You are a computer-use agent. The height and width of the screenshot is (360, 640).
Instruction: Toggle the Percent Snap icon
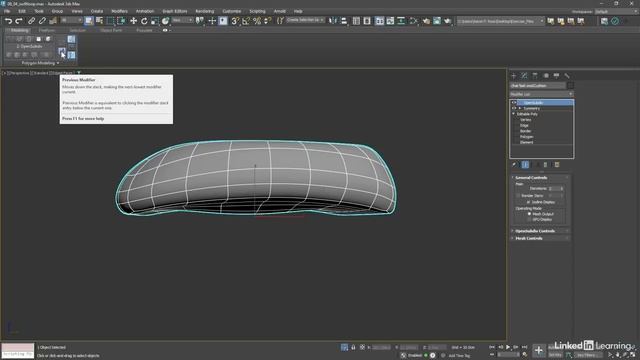point(257,21)
